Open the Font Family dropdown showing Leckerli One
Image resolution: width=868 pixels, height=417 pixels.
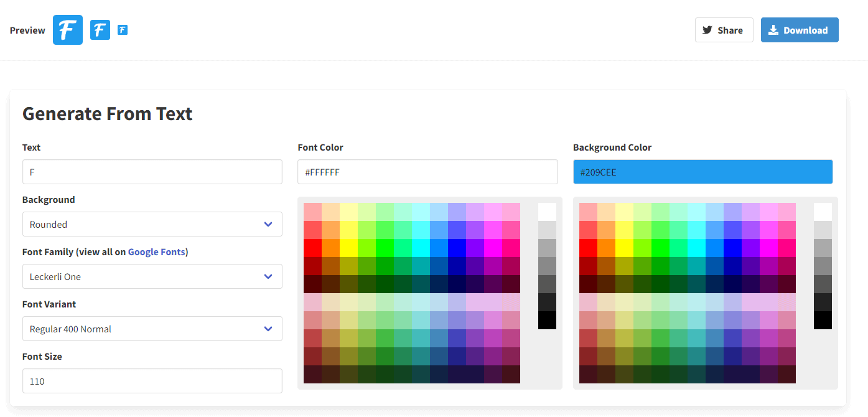152,276
